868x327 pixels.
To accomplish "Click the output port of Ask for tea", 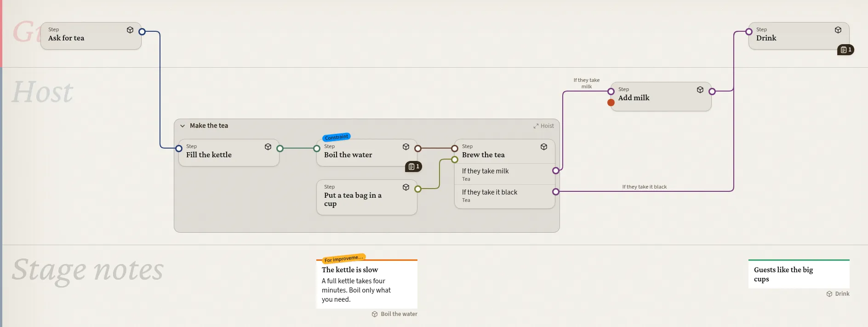I will (142, 32).
